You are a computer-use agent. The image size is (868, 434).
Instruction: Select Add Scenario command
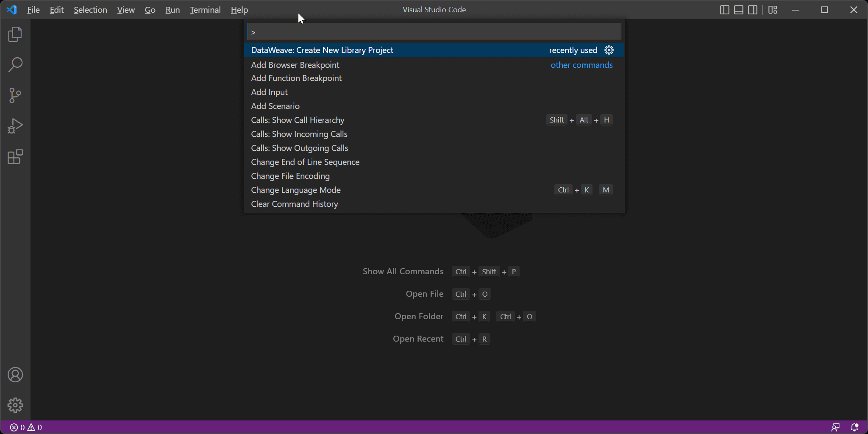pyautogui.click(x=434, y=106)
